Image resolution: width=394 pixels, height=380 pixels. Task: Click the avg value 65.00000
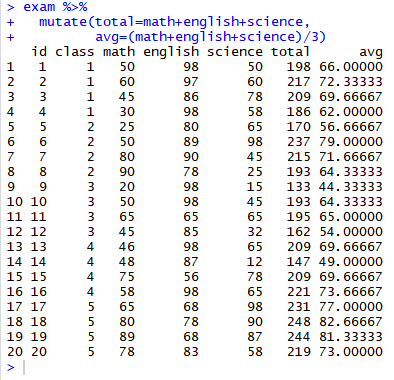(351, 217)
